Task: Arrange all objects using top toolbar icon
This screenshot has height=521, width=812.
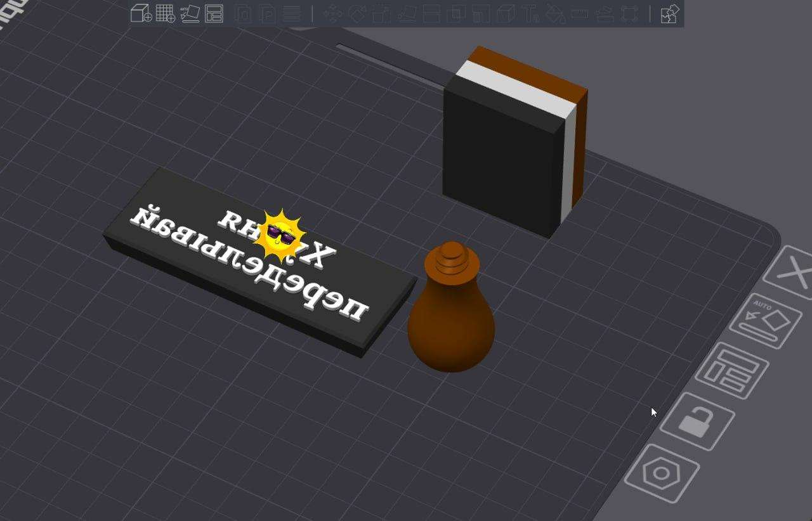Action: pos(214,13)
